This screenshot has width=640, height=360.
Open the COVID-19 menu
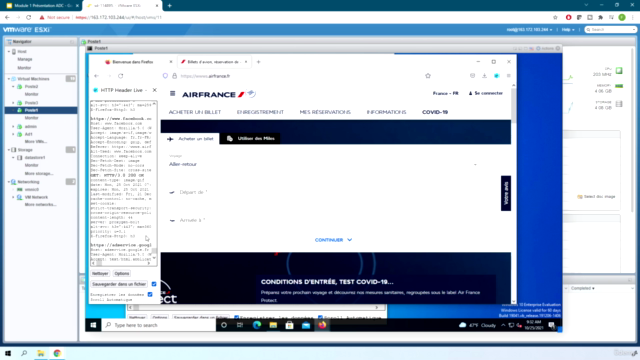point(435,112)
